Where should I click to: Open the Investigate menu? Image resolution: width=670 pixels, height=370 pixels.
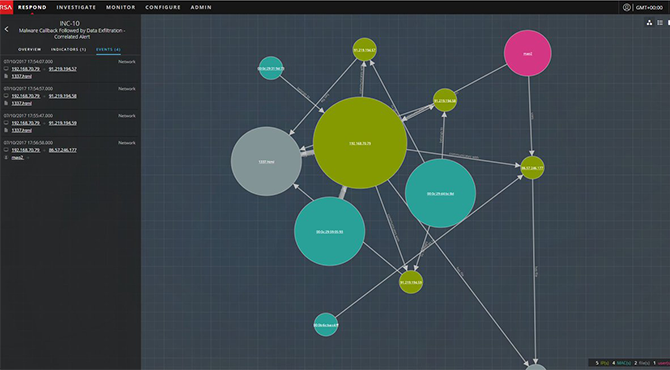point(76,7)
